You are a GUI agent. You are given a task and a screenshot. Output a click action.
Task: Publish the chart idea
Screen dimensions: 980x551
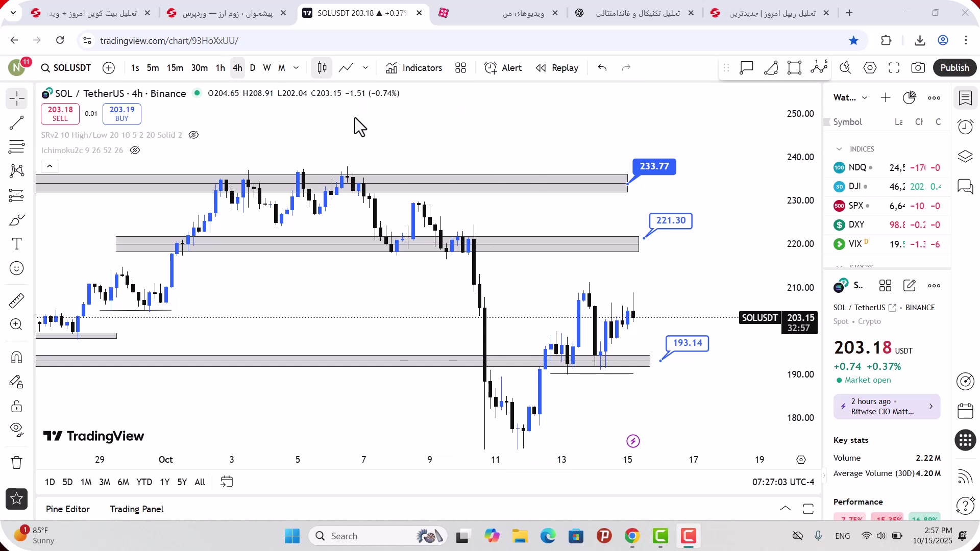point(954,68)
